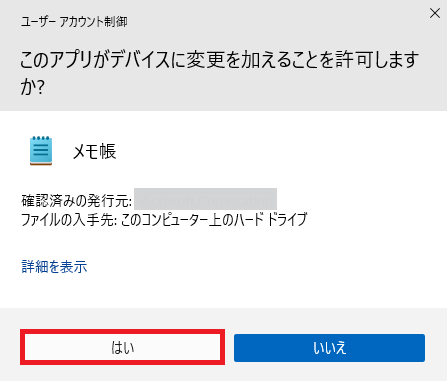Click the 制御 characters in the title
This screenshot has height=381, width=447.
point(116,22)
